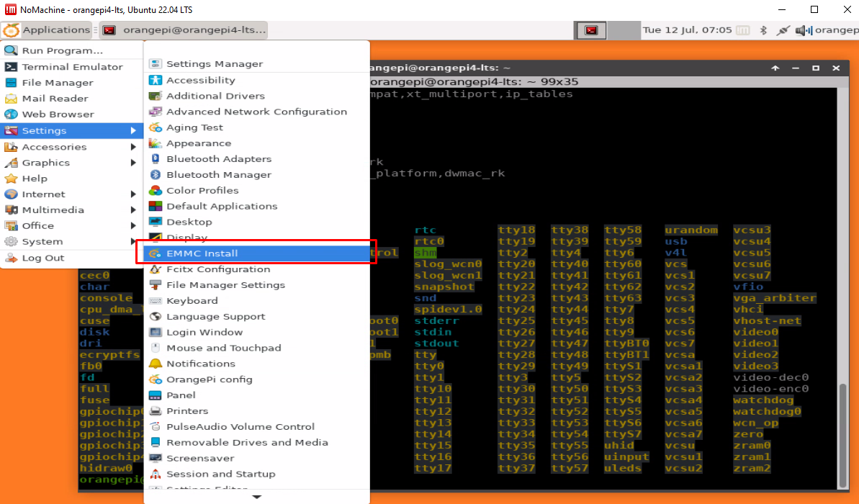Choose Log Out from the Applications menu
The width and height of the screenshot is (859, 504).
click(x=71, y=258)
